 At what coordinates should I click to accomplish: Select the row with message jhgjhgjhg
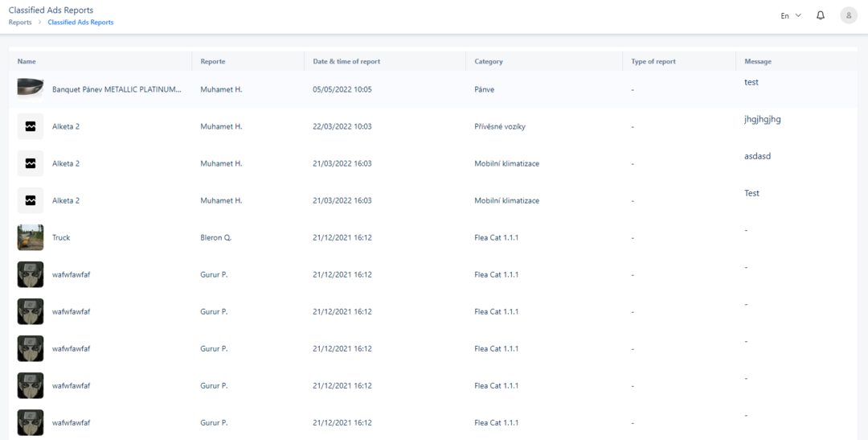coord(433,126)
